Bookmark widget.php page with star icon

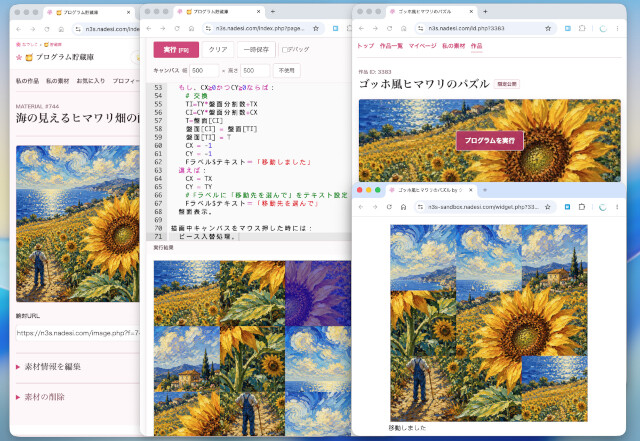548,207
